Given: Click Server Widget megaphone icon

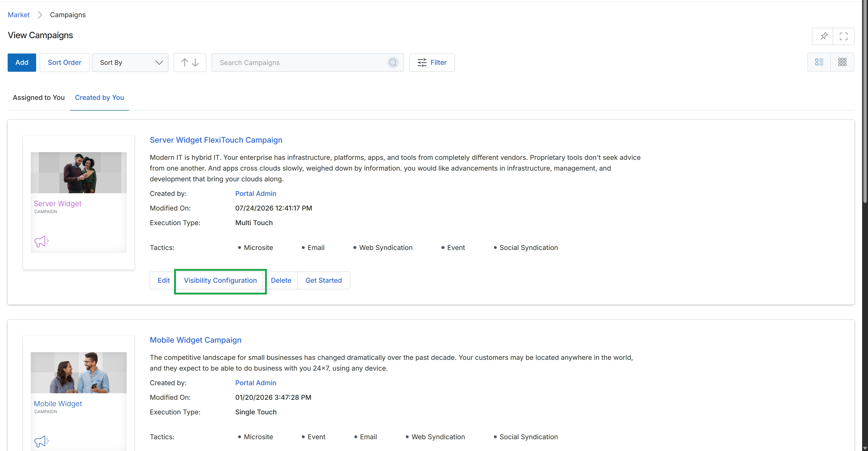Looking at the screenshot, I should pos(41,241).
